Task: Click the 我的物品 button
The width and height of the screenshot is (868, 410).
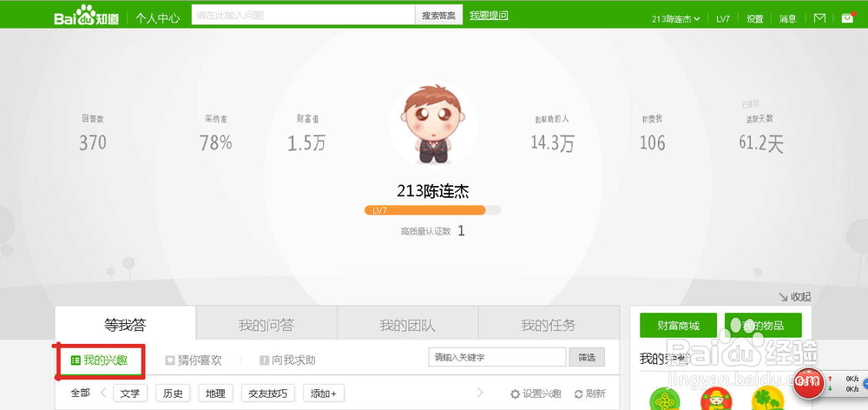Action: 763,325
